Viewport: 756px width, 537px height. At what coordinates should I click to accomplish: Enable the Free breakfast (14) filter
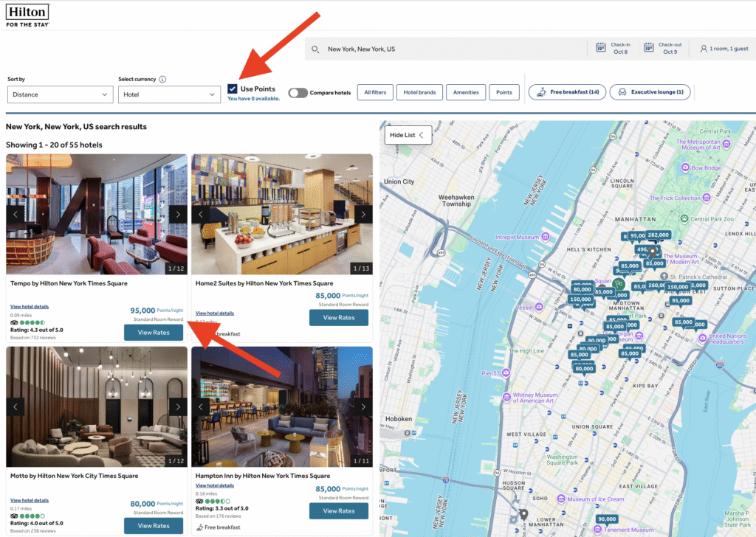pos(568,92)
